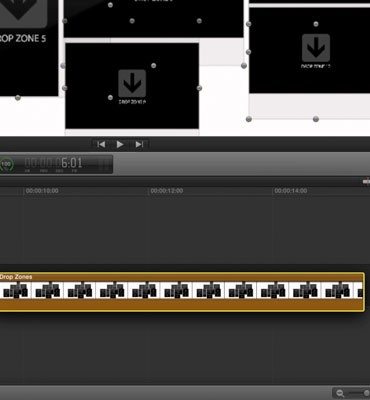The height and width of the screenshot is (400, 370).
Task: Move playhead to 00:00:12:00 on the ruler
Action: pos(167,191)
